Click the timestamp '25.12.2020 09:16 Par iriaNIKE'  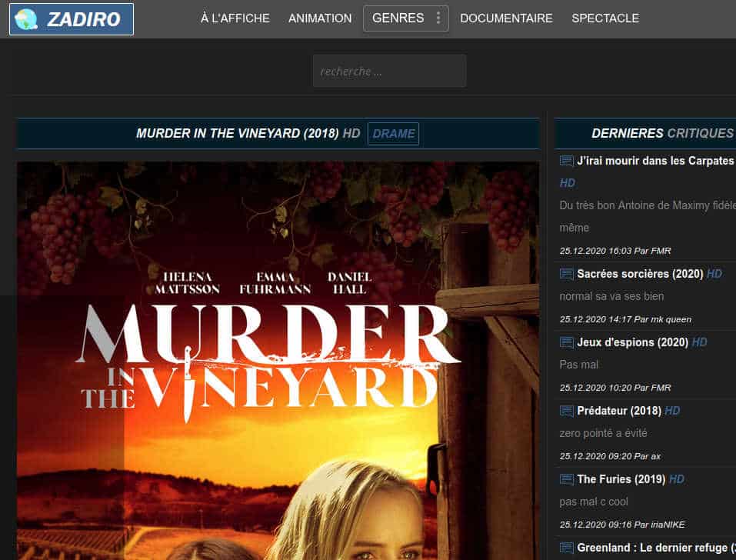click(x=622, y=525)
